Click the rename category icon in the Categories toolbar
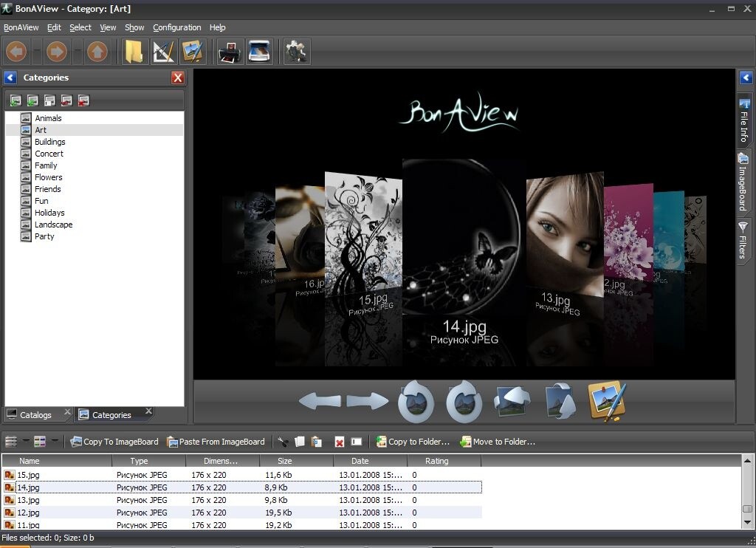This screenshot has height=548, width=756. [49, 100]
